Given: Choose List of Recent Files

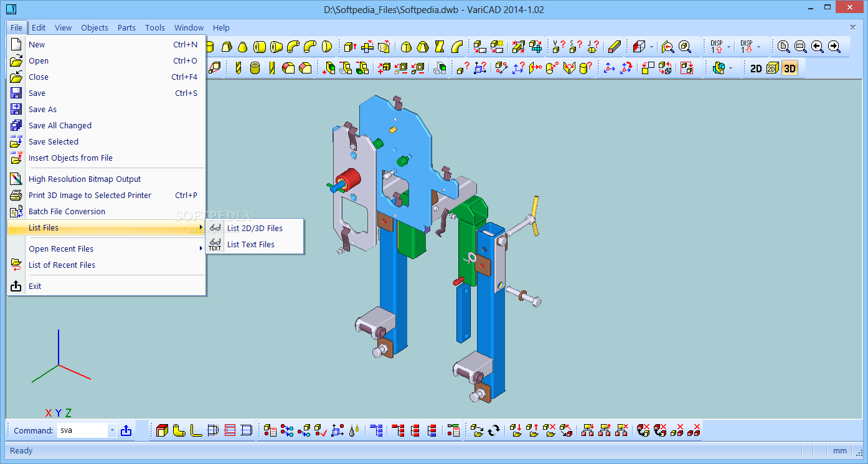Looking at the screenshot, I should pyautogui.click(x=106, y=265).
